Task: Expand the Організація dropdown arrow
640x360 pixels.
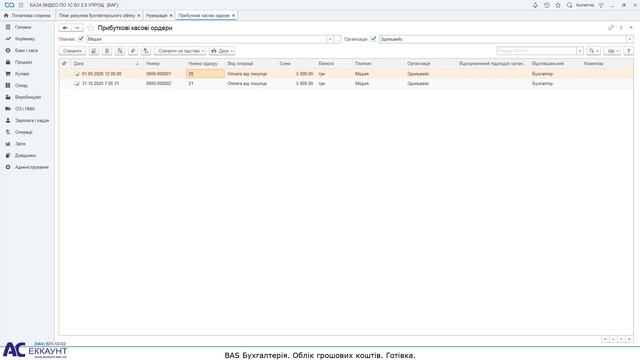Action: click(630, 39)
